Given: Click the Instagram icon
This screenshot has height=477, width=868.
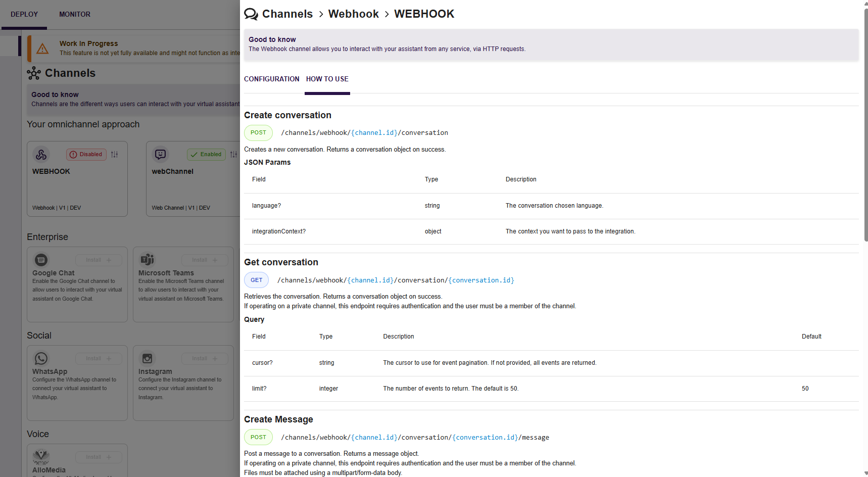Looking at the screenshot, I should click(147, 358).
